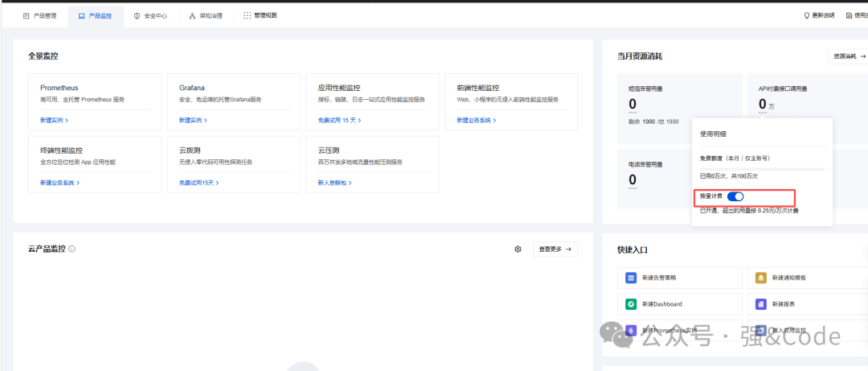Click the 快捷入口 heading
The image size is (868, 371).
(x=633, y=249)
